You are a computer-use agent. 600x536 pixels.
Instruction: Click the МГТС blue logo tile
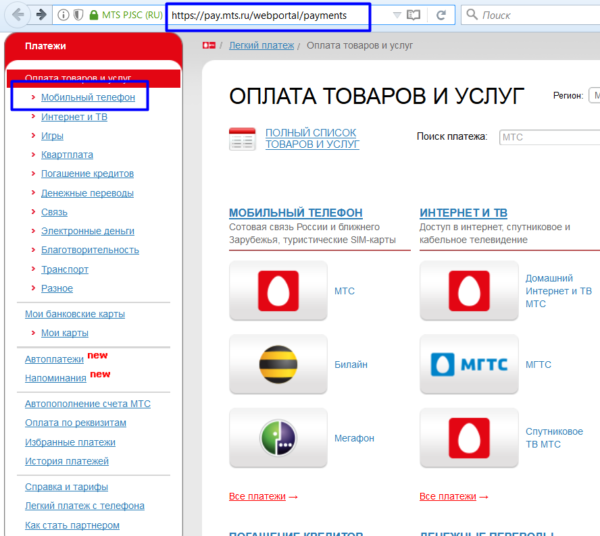469,364
